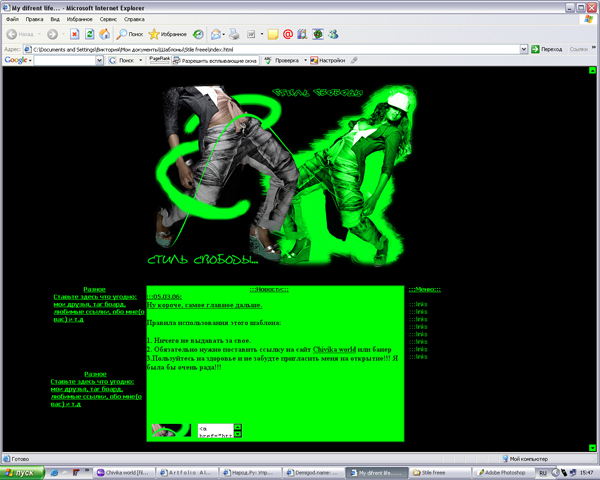The image size is (600, 480).
Task: Switch to Chivika world taskbar button
Action: (x=125, y=473)
